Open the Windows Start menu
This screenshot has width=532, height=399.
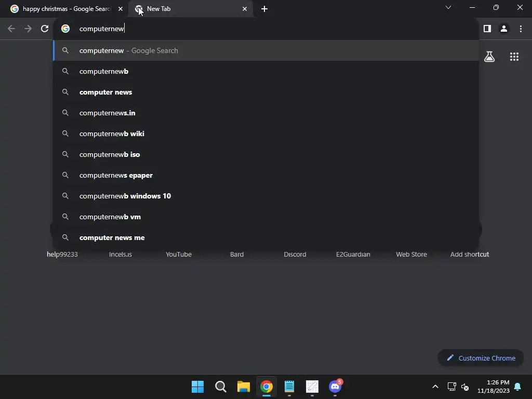197,387
